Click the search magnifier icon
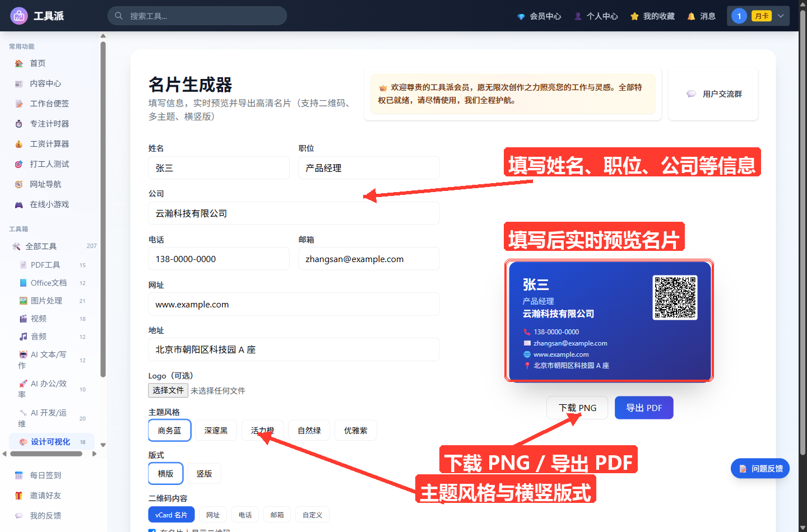This screenshot has height=532, width=807. 119,16
